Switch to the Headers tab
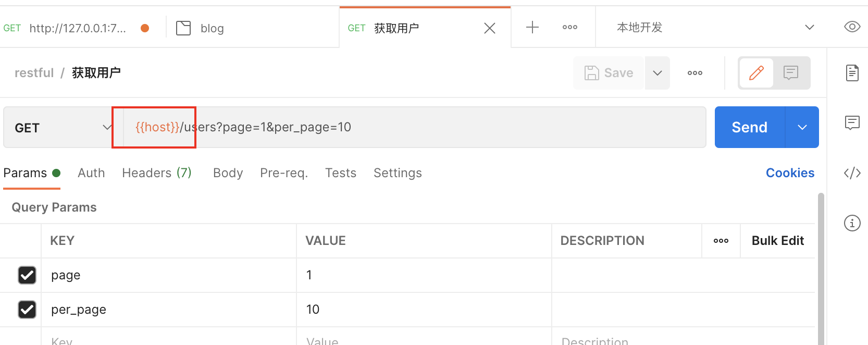The height and width of the screenshot is (345, 868). [x=156, y=173]
